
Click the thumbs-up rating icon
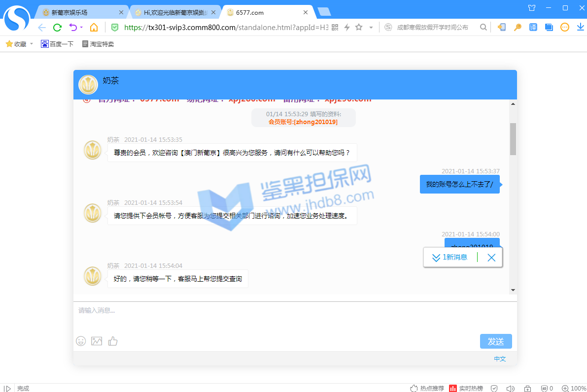(113, 341)
